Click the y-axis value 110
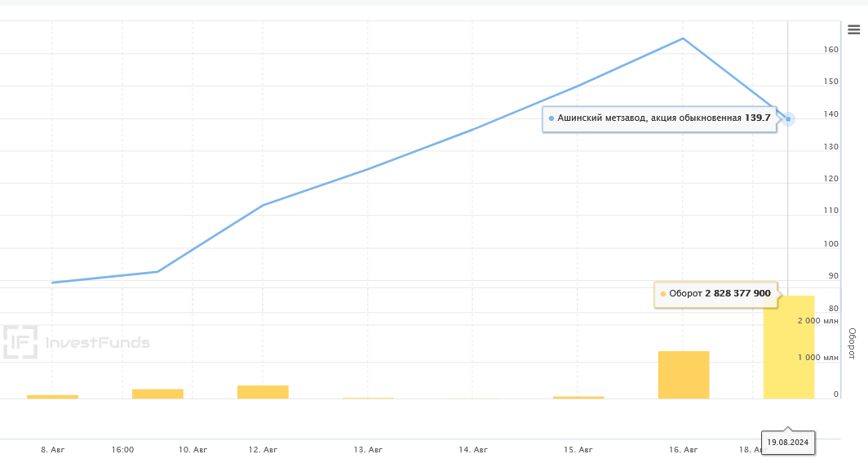The width and height of the screenshot is (868, 472). [x=831, y=211]
